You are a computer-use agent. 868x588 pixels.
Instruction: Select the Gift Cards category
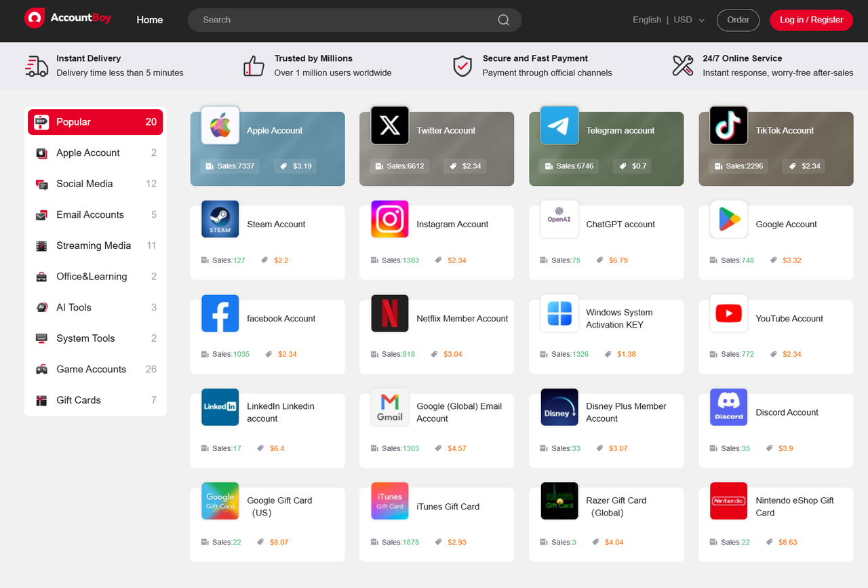[96, 399]
